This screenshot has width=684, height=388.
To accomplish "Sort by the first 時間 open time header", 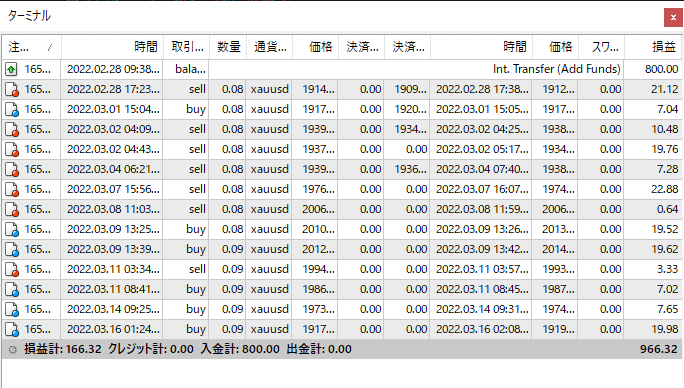I will [x=113, y=47].
